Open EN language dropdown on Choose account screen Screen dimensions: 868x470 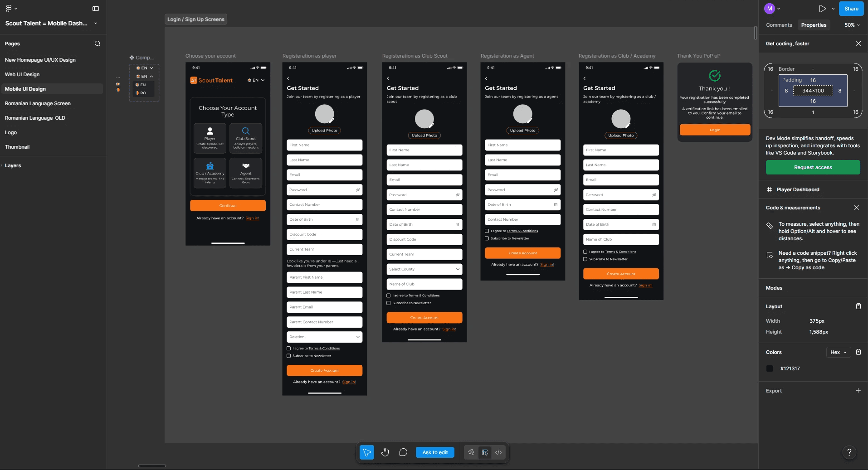256,80
